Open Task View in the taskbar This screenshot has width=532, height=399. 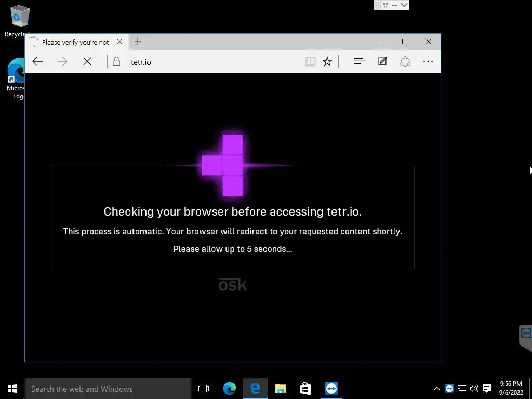204,389
